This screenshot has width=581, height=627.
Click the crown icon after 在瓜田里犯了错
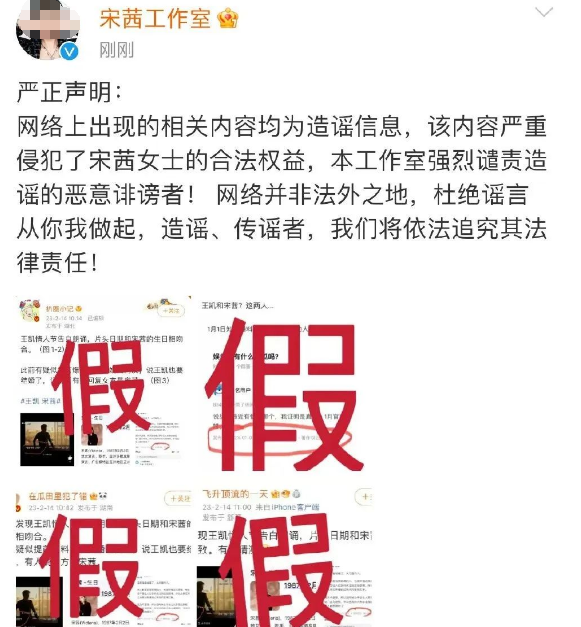coord(94,496)
